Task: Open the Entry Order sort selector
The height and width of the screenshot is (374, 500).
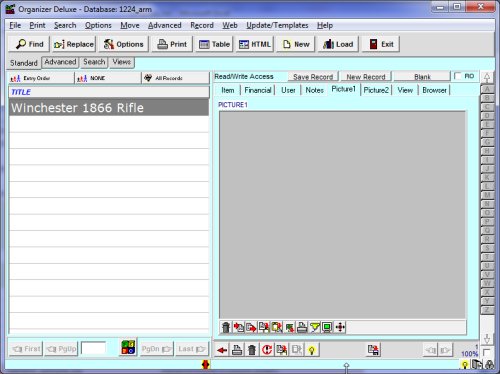Action: point(41,78)
